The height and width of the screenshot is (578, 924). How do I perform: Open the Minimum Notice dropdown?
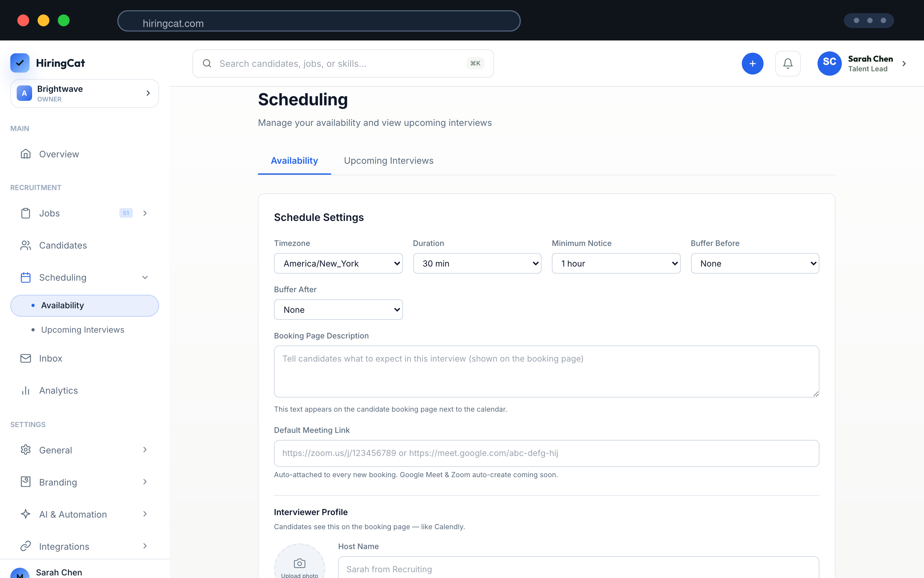click(x=616, y=263)
